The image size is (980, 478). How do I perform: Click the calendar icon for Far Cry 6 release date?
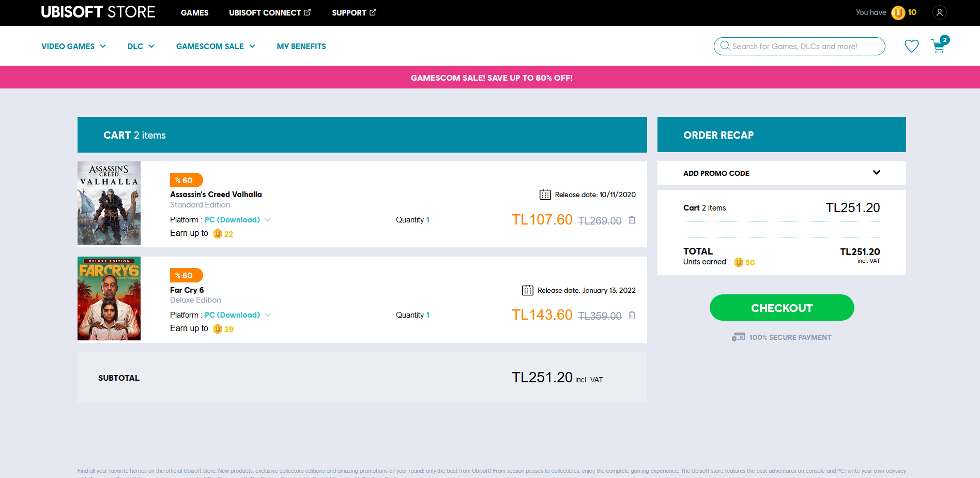coord(528,290)
